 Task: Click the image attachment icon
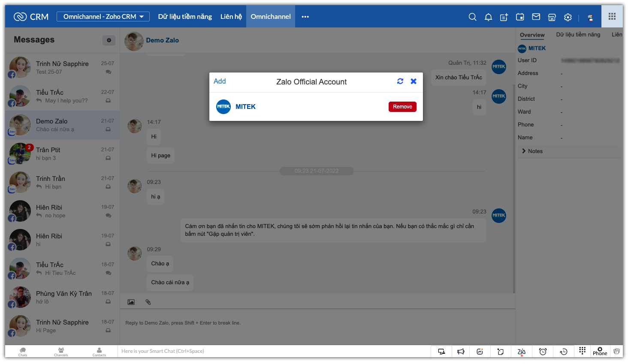click(x=131, y=302)
